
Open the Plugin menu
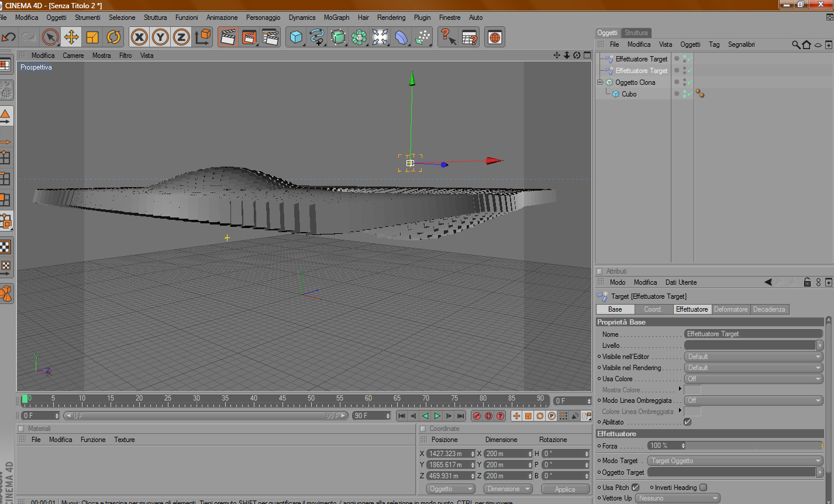(422, 18)
